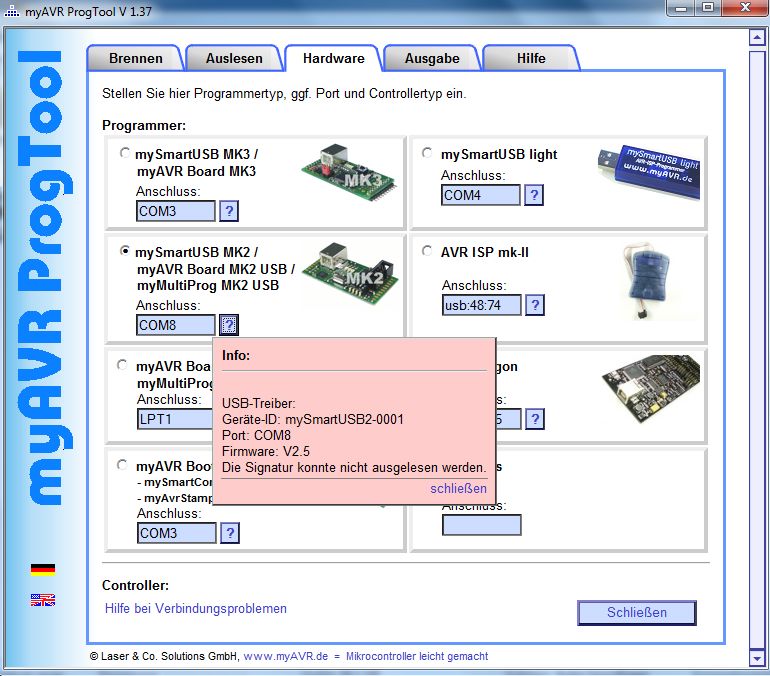Image resolution: width=770 pixels, height=676 pixels.
Task: Open the Ausgabe tab
Action: pyautogui.click(x=432, y=58)
